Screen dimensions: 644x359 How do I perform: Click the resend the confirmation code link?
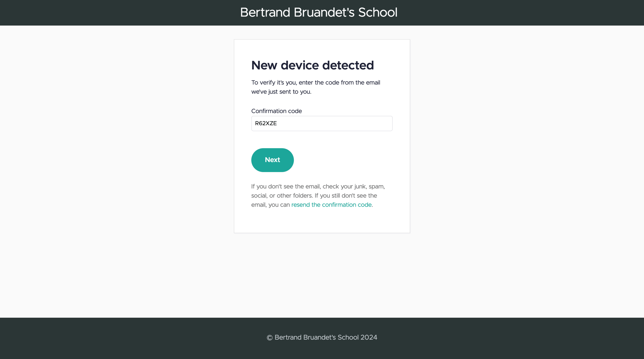pos(331,205)
